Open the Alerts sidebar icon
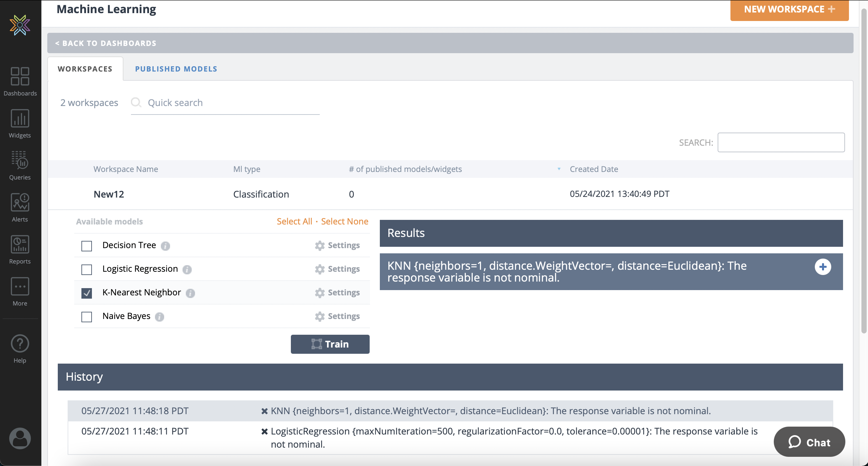 [x=20, y=207]
